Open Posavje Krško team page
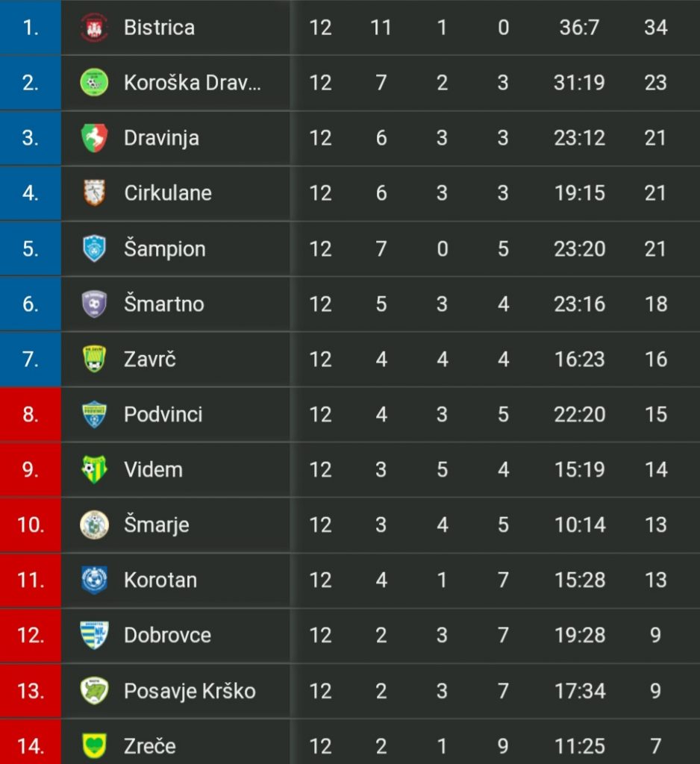This screenshot has width=700, height=764. click(x=190, y=692)
